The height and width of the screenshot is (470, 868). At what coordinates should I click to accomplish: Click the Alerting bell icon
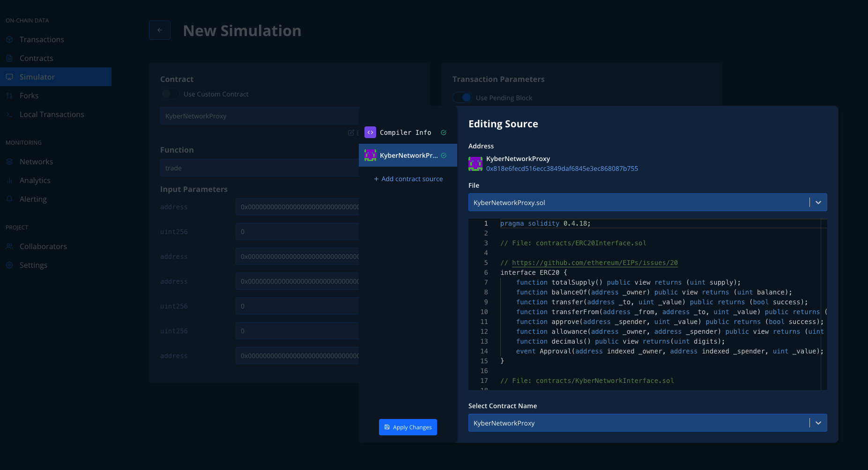coord(9,199)
